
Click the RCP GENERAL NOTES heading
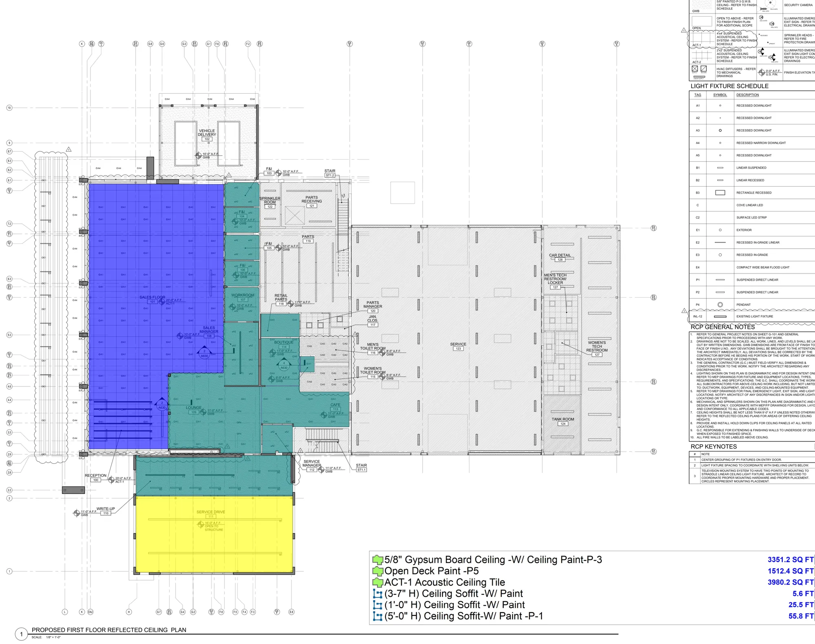point(722,327)
